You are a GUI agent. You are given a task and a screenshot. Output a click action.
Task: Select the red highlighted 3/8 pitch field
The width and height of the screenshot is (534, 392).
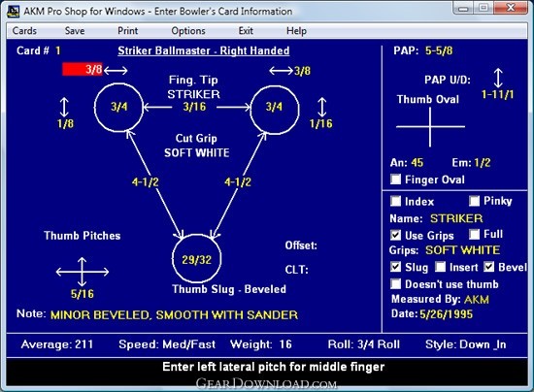click(x=83, y=70)
